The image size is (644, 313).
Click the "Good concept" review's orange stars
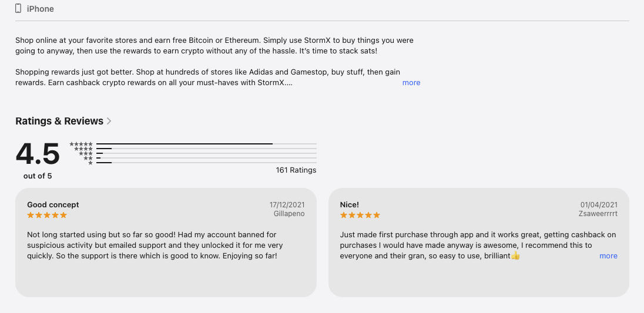[x=47, y=216]
